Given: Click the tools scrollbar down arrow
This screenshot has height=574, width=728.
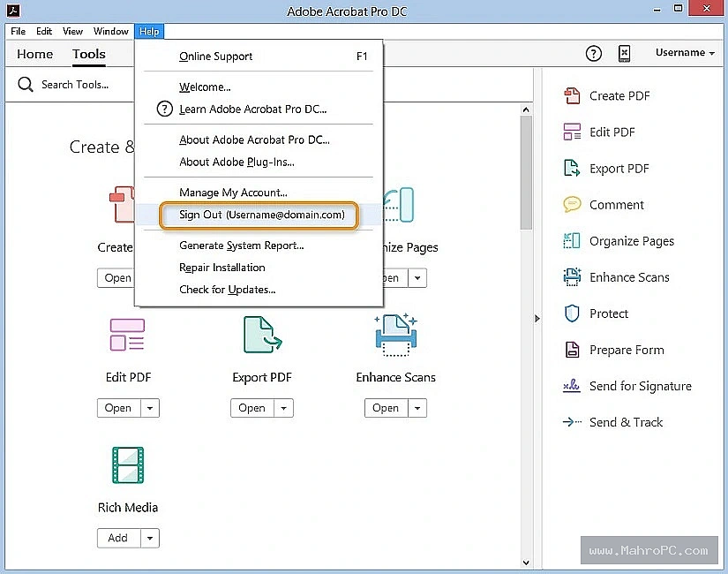Looking at the screenshot, I should click(526, 563).
